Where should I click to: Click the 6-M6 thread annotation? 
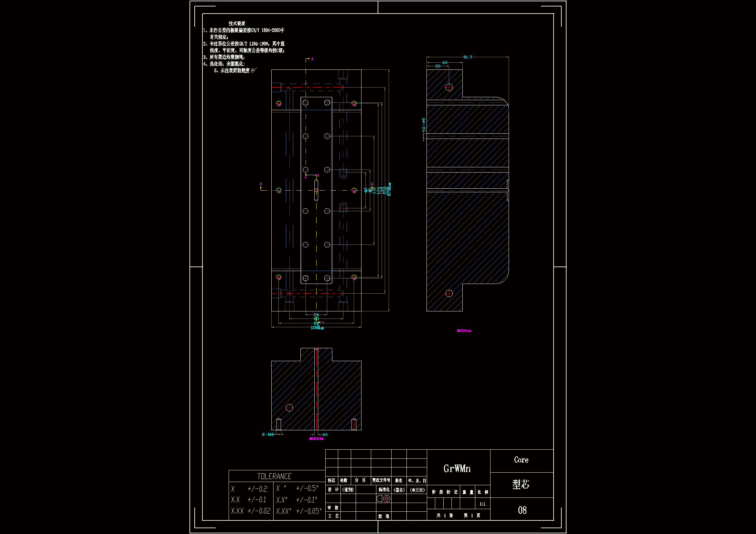click(268, 434)
